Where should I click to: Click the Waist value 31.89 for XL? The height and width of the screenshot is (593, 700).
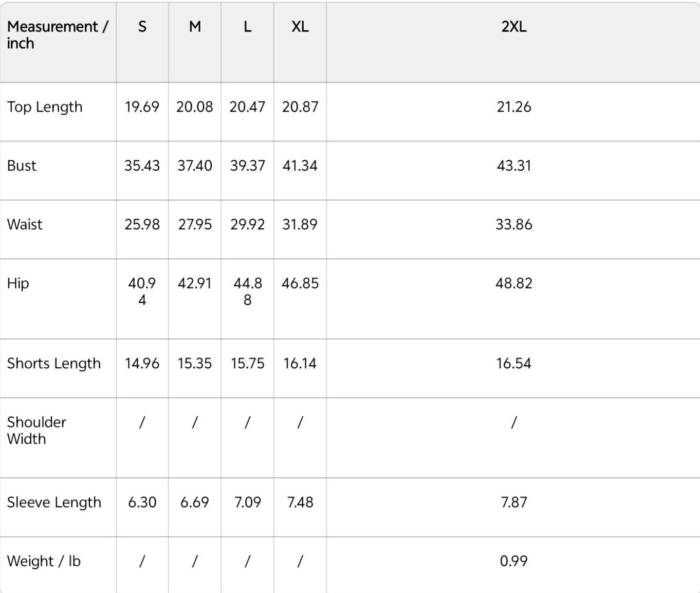pos(300,224)
